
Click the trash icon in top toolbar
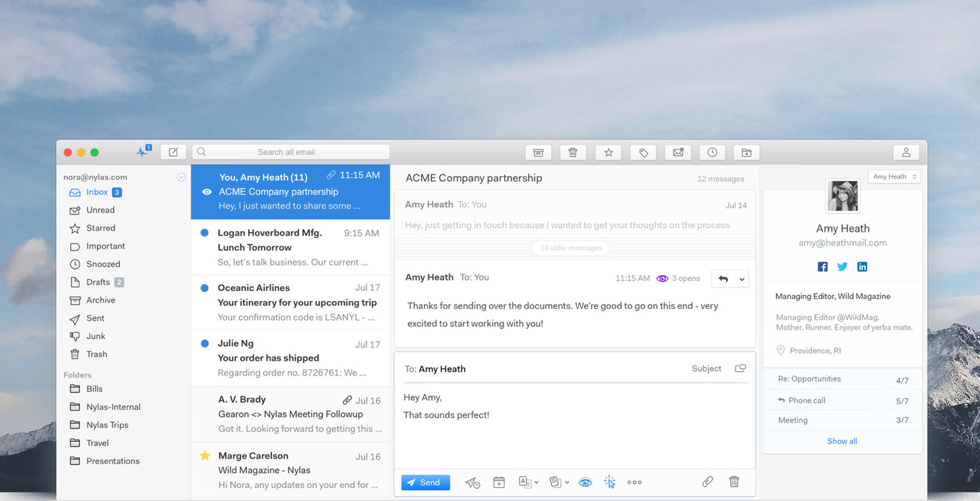click(x=573, y=153)
